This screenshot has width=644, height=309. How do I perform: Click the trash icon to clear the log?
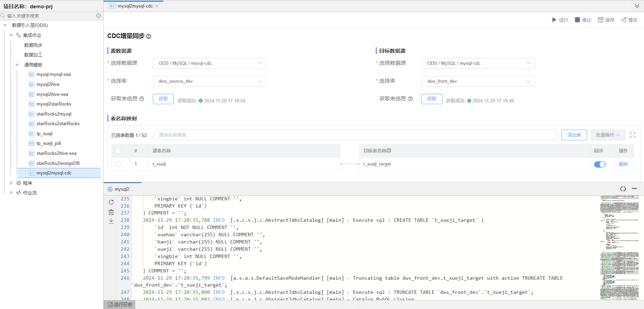(111, 212)
